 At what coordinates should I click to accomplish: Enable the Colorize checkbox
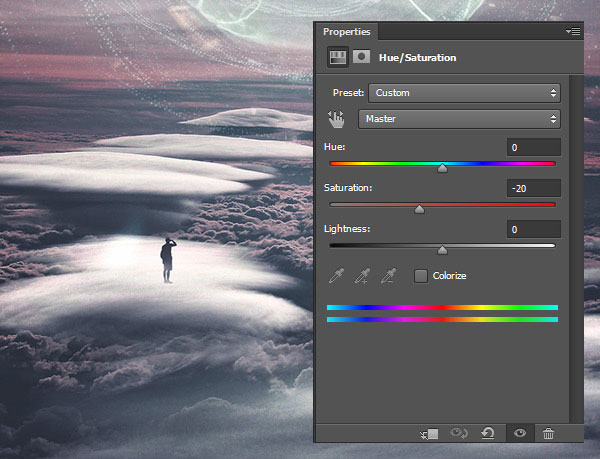click(420, 275)
